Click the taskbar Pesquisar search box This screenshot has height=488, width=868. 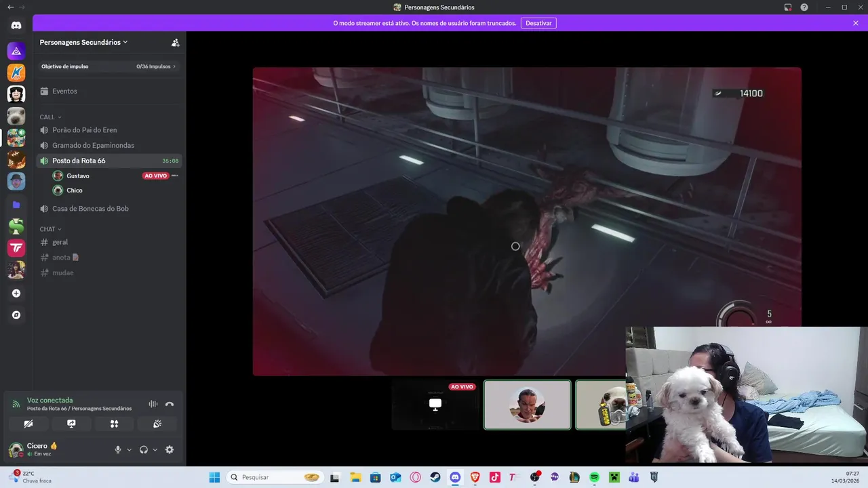pos(275,477)
